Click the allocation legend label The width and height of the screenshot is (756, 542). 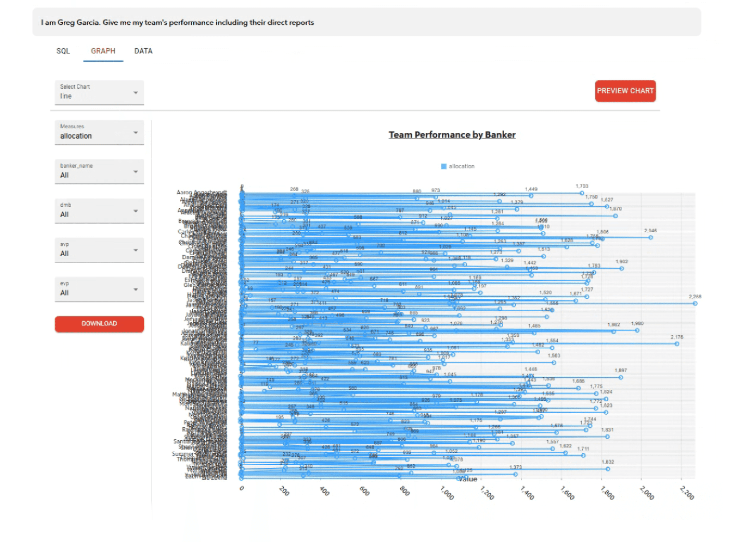[x=462, y=166]
